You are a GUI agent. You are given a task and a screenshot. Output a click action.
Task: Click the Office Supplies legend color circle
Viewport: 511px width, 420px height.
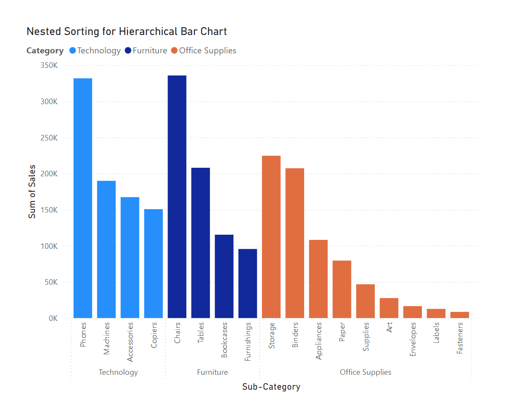click(174, 51)
